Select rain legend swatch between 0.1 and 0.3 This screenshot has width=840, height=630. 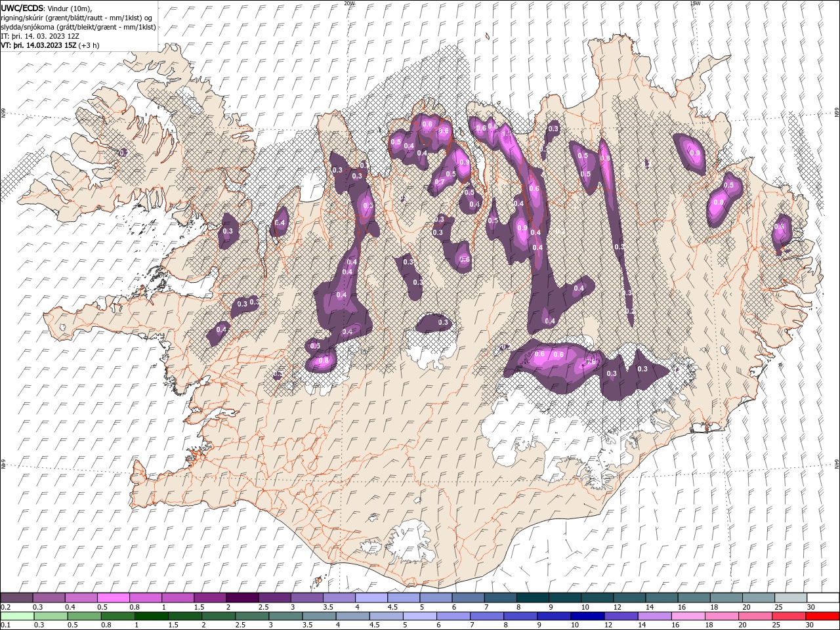point(16,616)
